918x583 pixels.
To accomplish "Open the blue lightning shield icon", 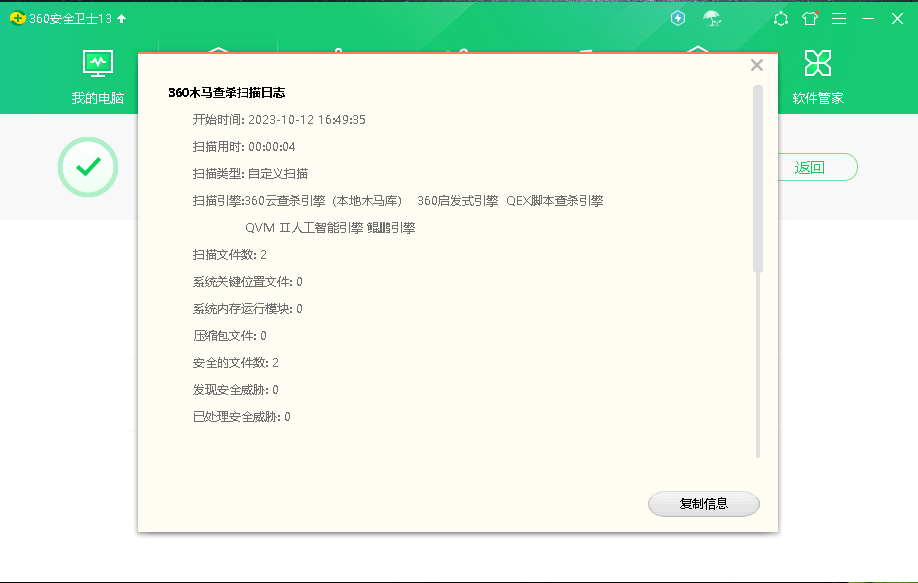I will [678, 18].
